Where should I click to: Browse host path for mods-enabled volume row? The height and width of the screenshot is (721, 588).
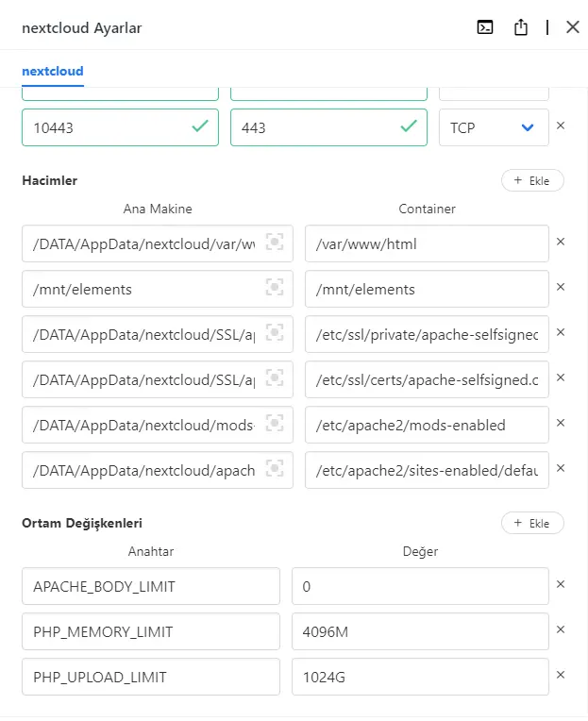275,423
